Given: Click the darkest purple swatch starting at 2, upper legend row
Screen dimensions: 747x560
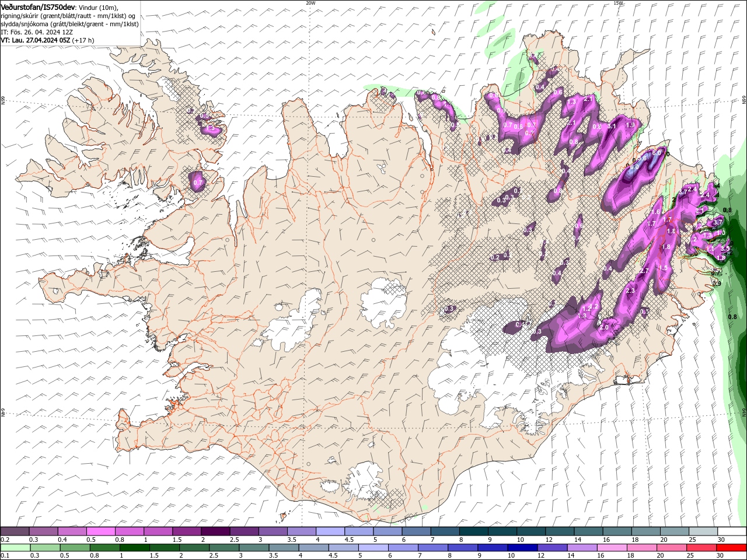Looking at the screenshot, I should pyautogui.click(x=215, y=531).
